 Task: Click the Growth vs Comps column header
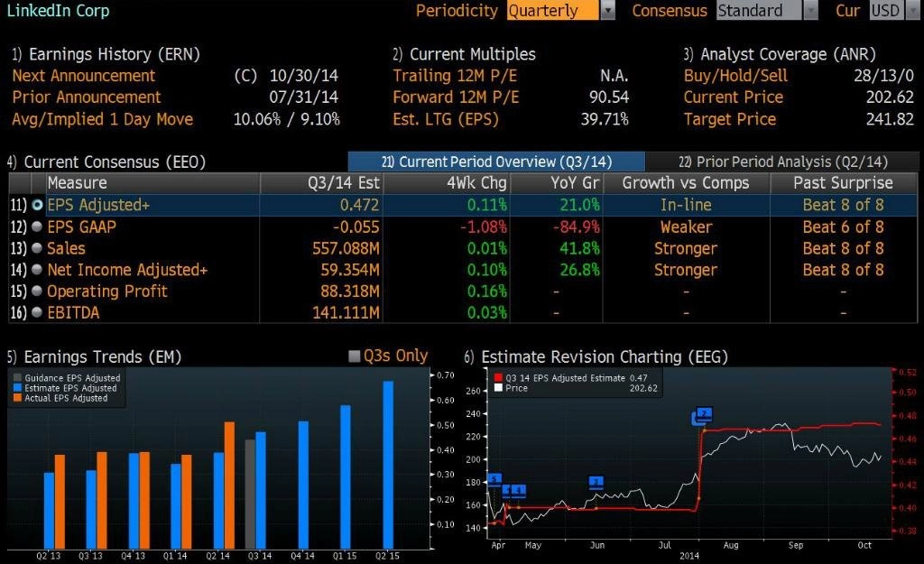[x=687, y=183]
